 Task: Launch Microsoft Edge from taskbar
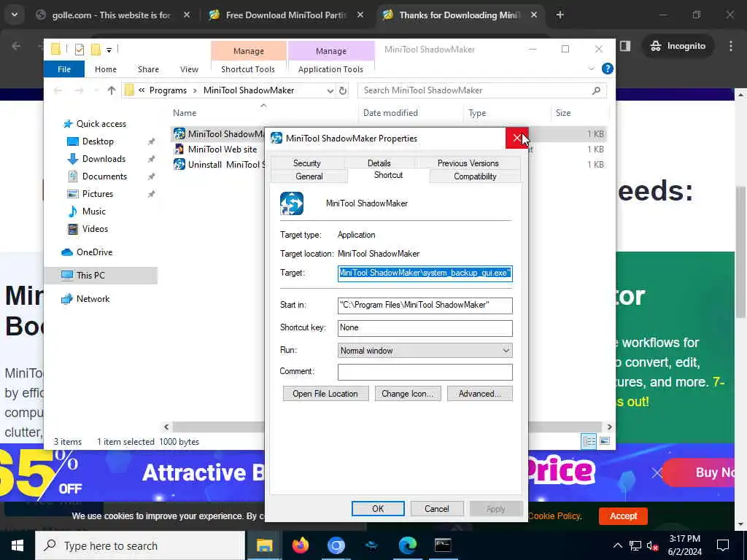click(407, 545)
